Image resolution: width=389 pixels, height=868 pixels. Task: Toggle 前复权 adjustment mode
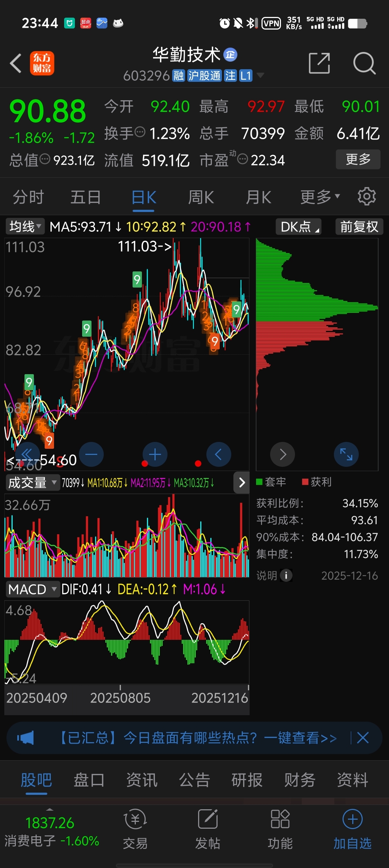(359, 227)
